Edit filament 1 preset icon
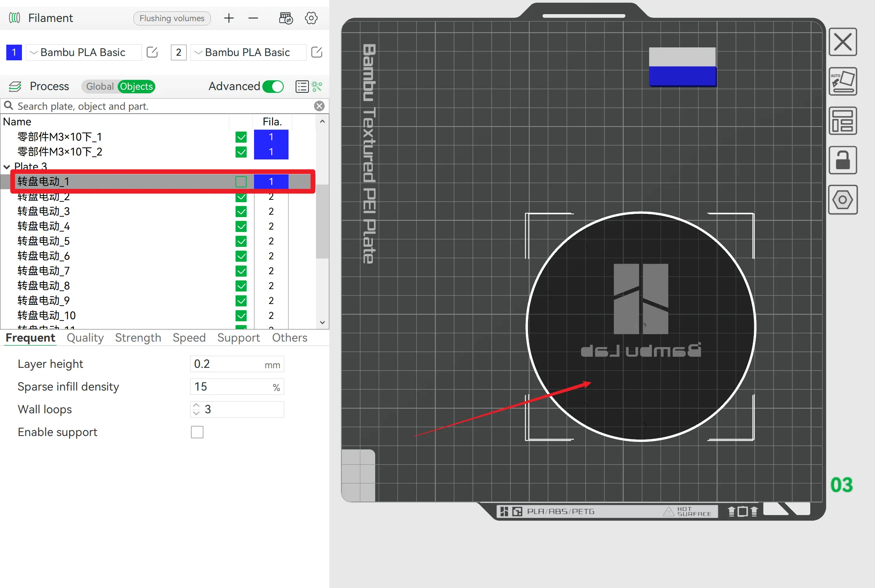 [x=152, y=52]
